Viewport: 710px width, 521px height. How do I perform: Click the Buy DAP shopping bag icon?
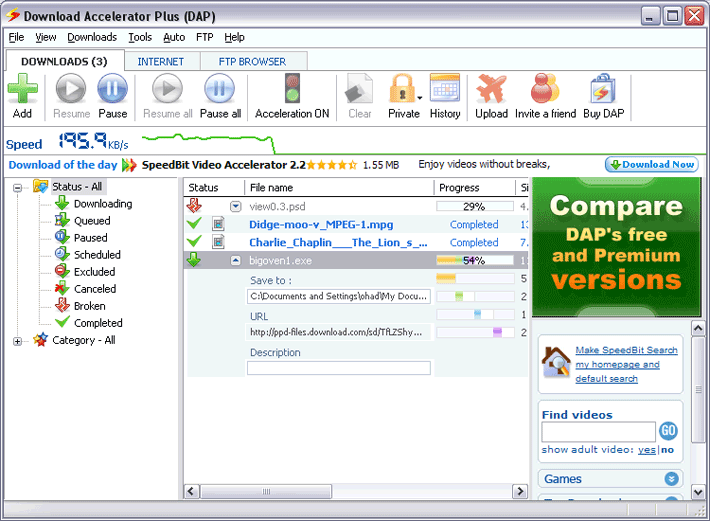click(603, 89)
